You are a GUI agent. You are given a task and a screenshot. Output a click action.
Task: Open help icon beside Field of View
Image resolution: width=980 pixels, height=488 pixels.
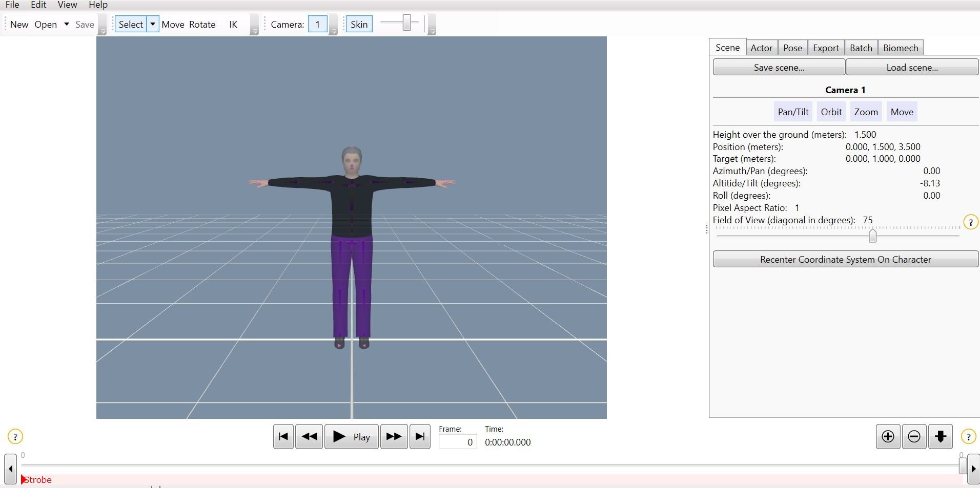[971, 222]
